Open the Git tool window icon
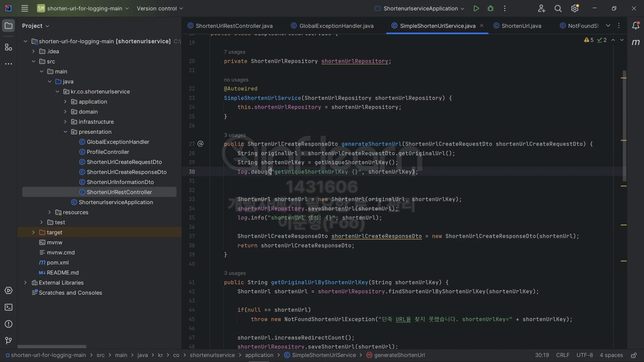This screenshot has width=644, height=362. tap(8, 341)
